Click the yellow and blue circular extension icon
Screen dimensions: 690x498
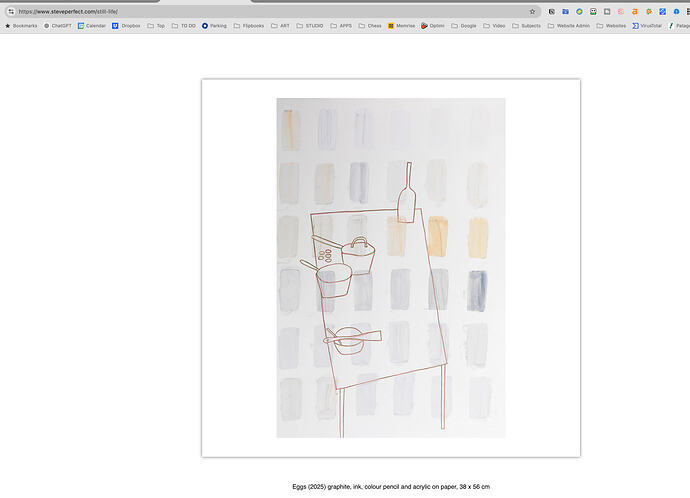pyautogui.click(x=580, y=12)
